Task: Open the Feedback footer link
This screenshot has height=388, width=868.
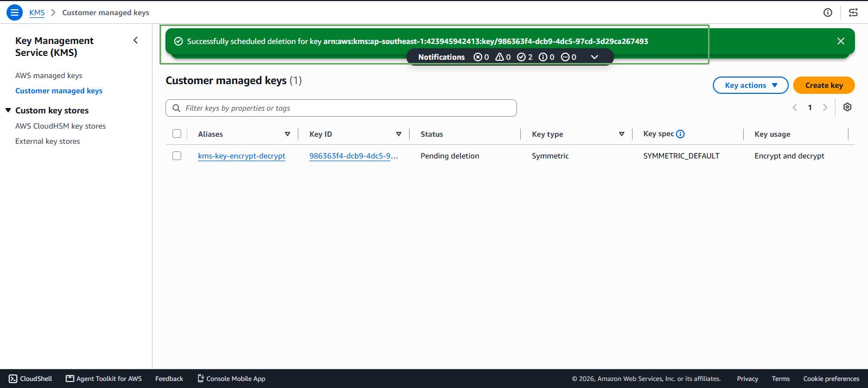Action: [x=169, y=379]
